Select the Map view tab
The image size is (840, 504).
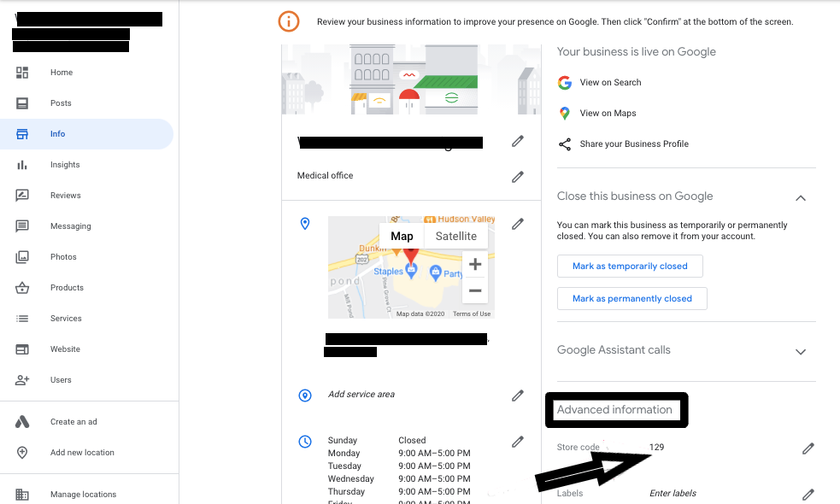point(402,236)
